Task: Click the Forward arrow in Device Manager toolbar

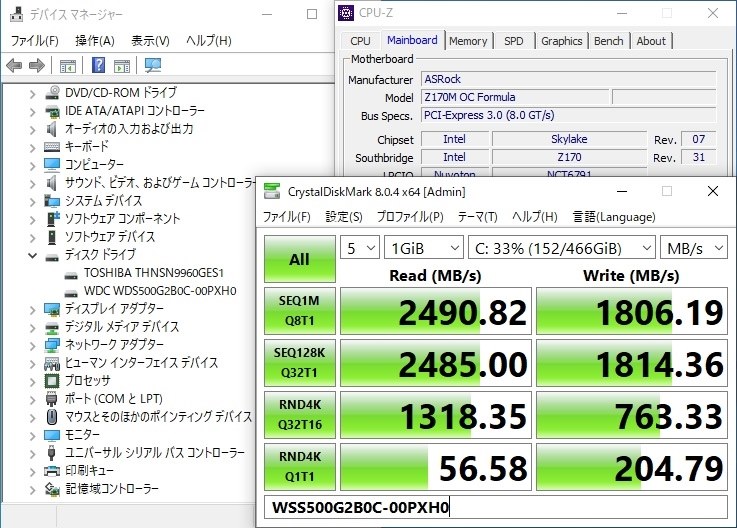Action: pos(37,65)
